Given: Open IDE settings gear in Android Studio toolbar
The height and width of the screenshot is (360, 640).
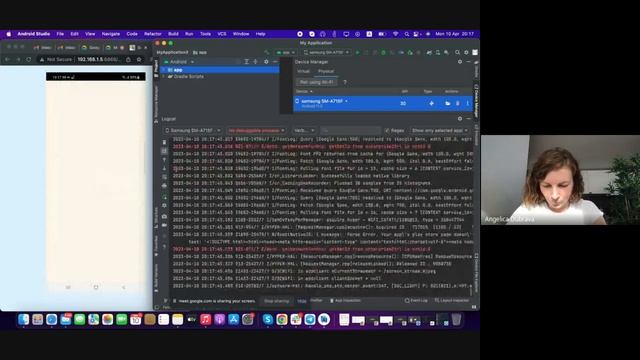Looking at the screenshot, I should pos(466,53).
